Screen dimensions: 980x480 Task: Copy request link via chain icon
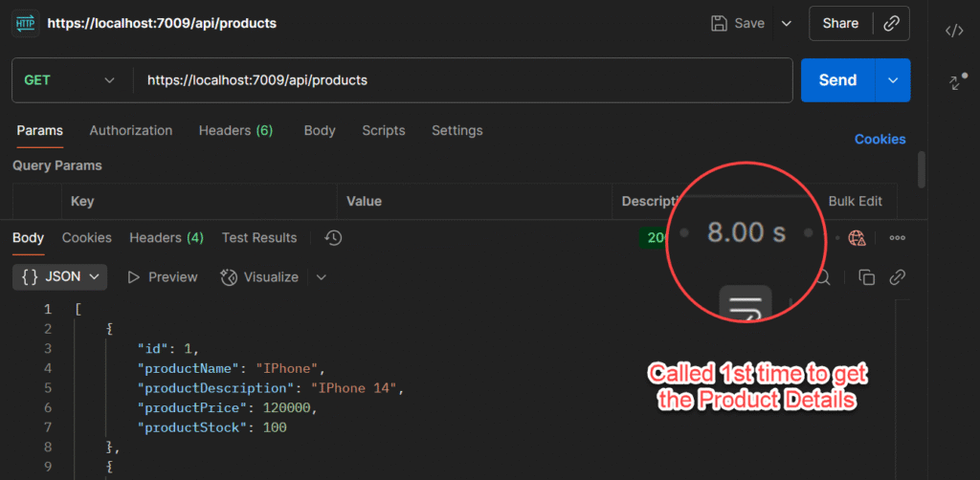(x=891, y=24)
